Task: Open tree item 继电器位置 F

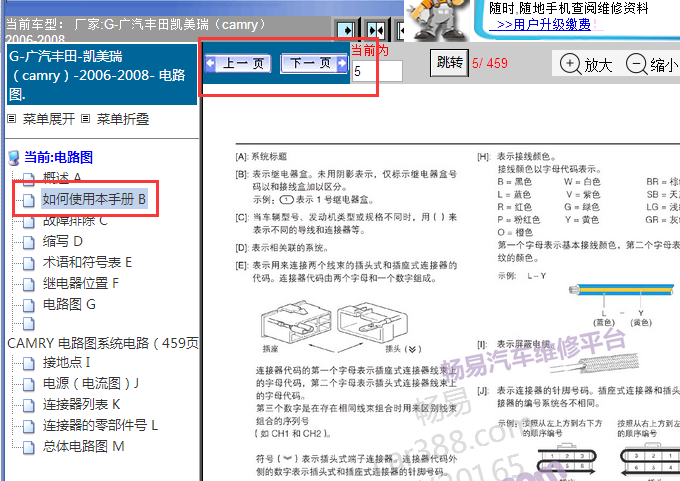Action: click(x=80, y=283)
